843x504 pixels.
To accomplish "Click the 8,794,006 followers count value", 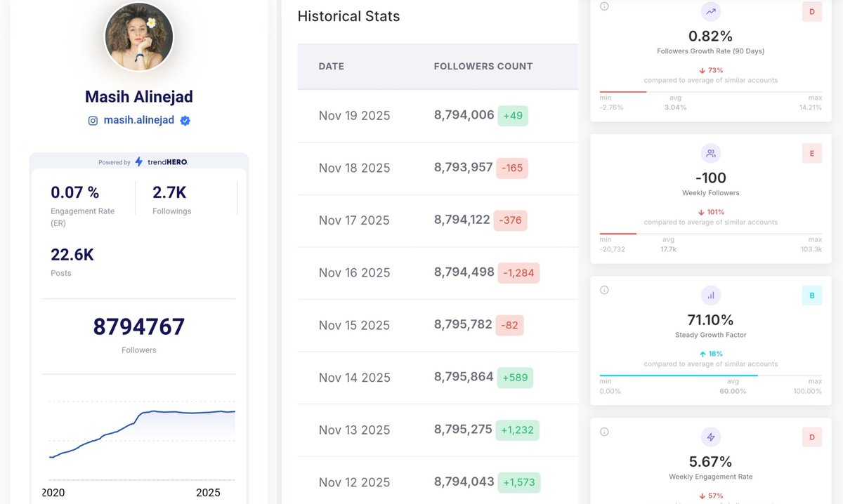I will coord(464,115).
